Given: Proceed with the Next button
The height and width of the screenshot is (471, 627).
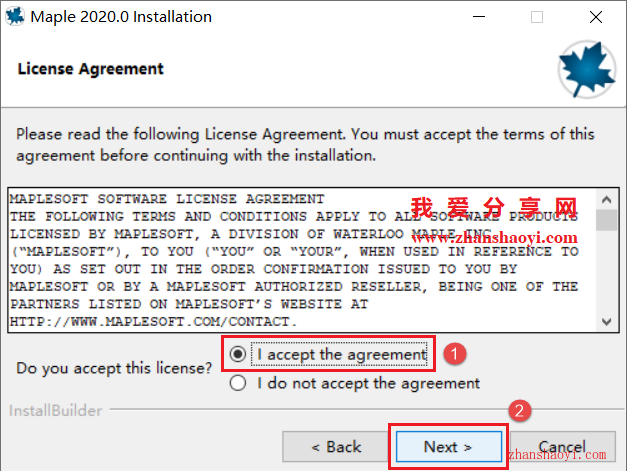Looking at the screenshot, I should tap(449, 447).
